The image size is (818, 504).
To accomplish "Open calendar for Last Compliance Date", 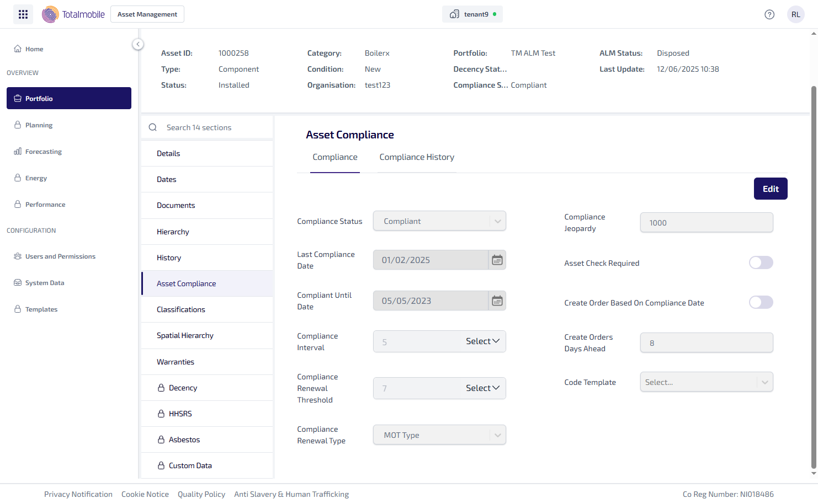I will (497, 260).
